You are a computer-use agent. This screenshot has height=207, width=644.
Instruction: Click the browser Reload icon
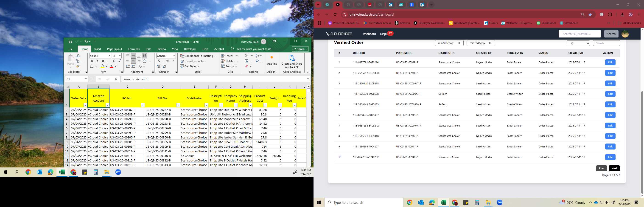(x=335, y=14)
